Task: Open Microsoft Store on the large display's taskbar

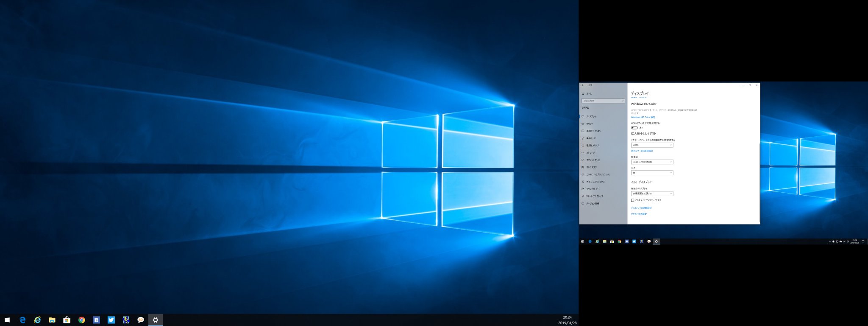Action: [67, 320]
